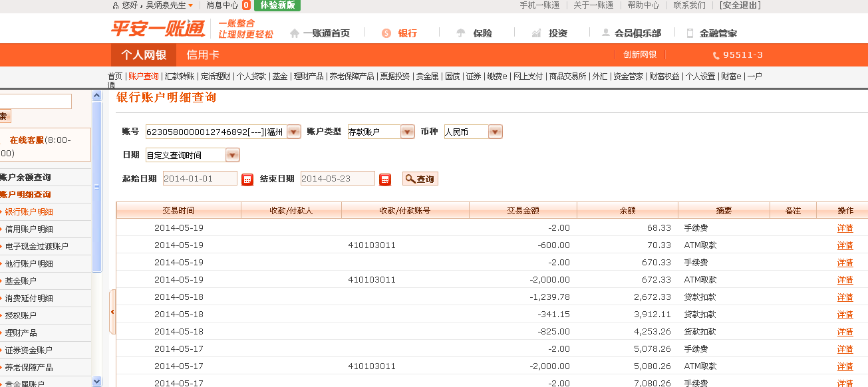868x387 pixels.
Task: Expand the 账号 account number dropdown
Action: click(x=293, y=132)
